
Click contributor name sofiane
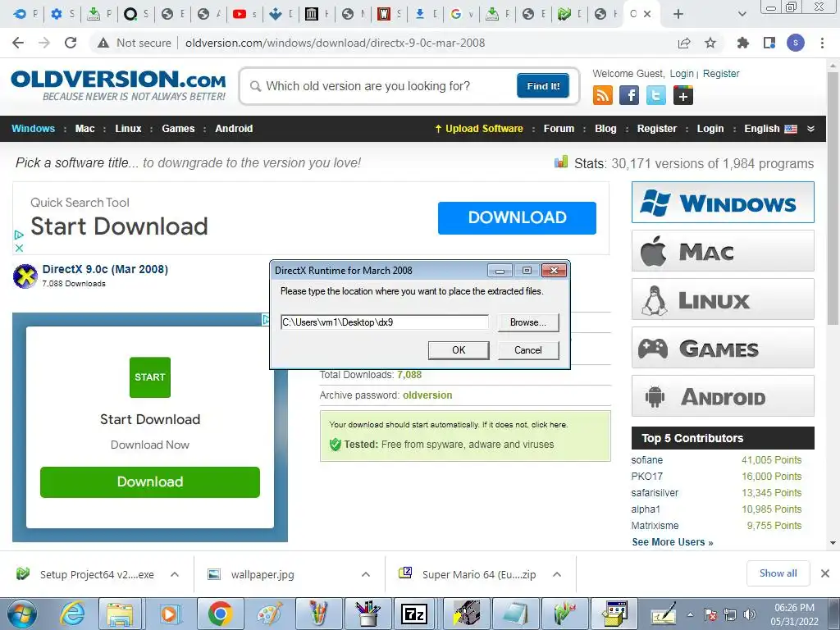click(646, 459)
